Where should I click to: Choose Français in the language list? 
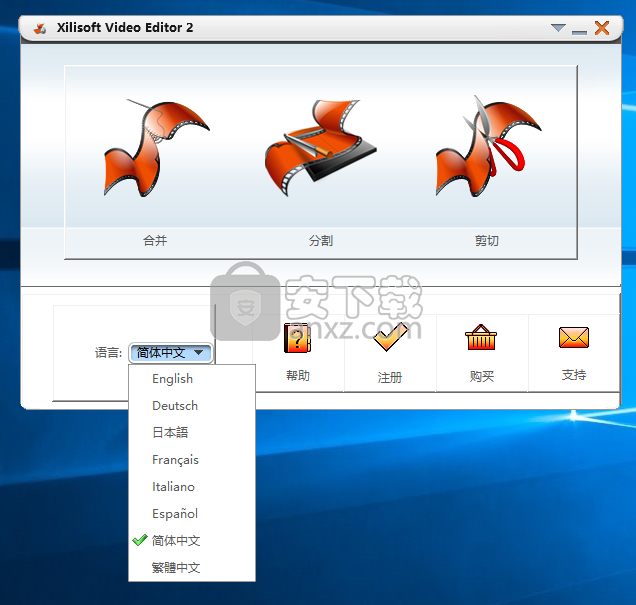pos(192,460)
